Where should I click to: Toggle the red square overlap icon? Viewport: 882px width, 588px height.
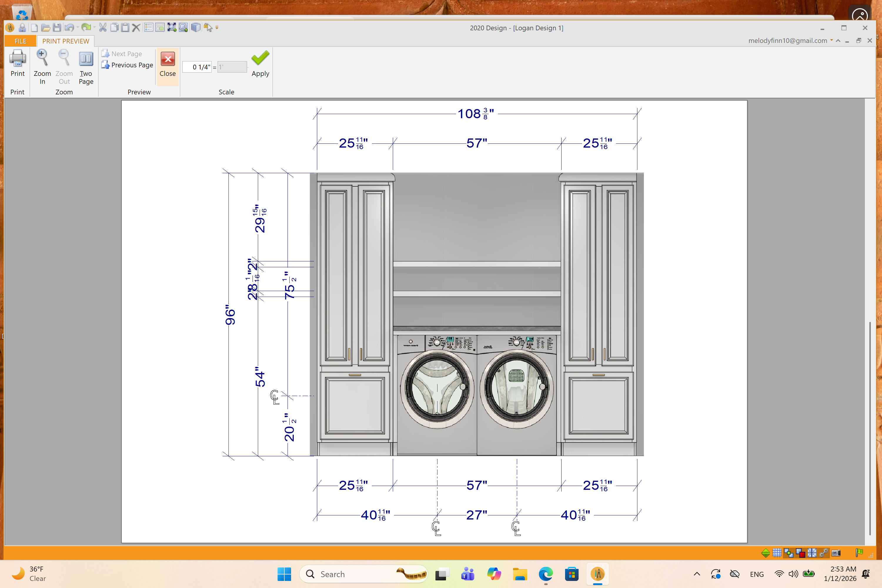point(800,553)
